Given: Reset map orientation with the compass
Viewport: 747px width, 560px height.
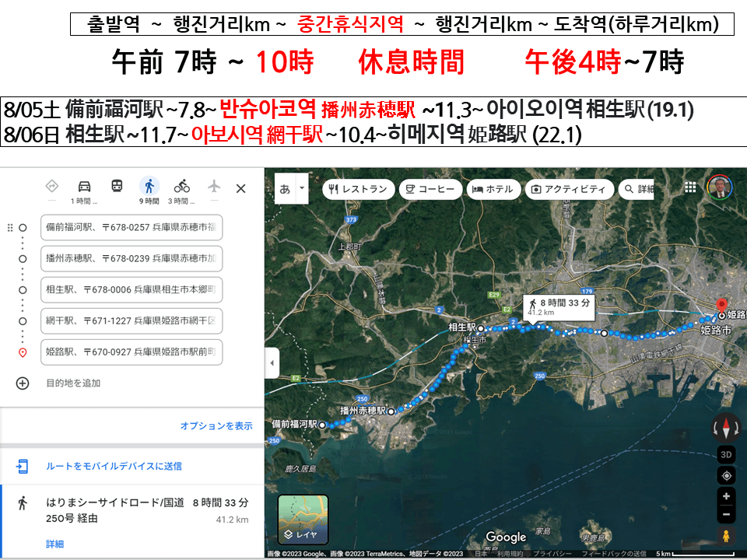Looking at the screenshot, I should click(x=726, y=427).
